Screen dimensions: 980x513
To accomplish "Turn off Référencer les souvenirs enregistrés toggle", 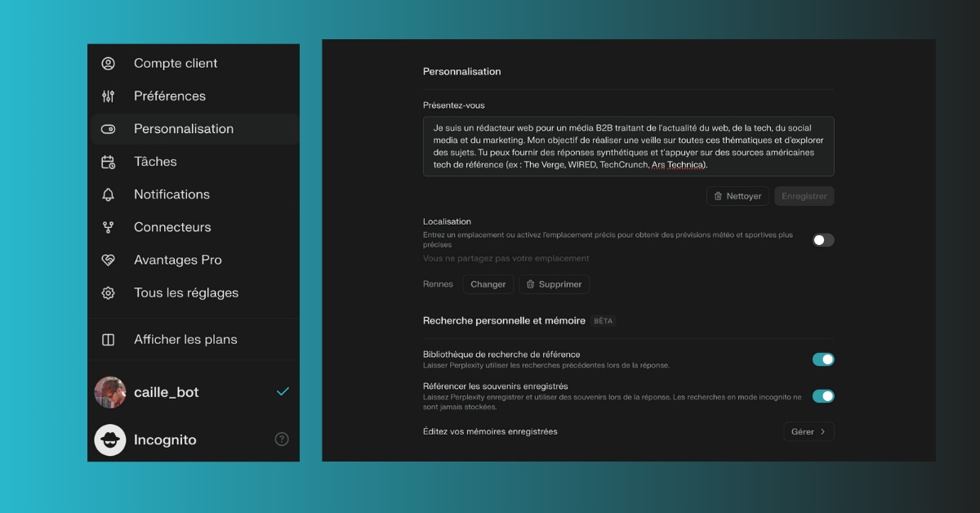I will click(823, 396).
